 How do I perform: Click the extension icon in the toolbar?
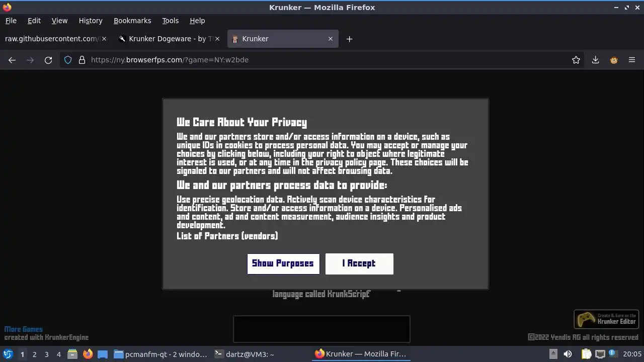tap(614, 60)
